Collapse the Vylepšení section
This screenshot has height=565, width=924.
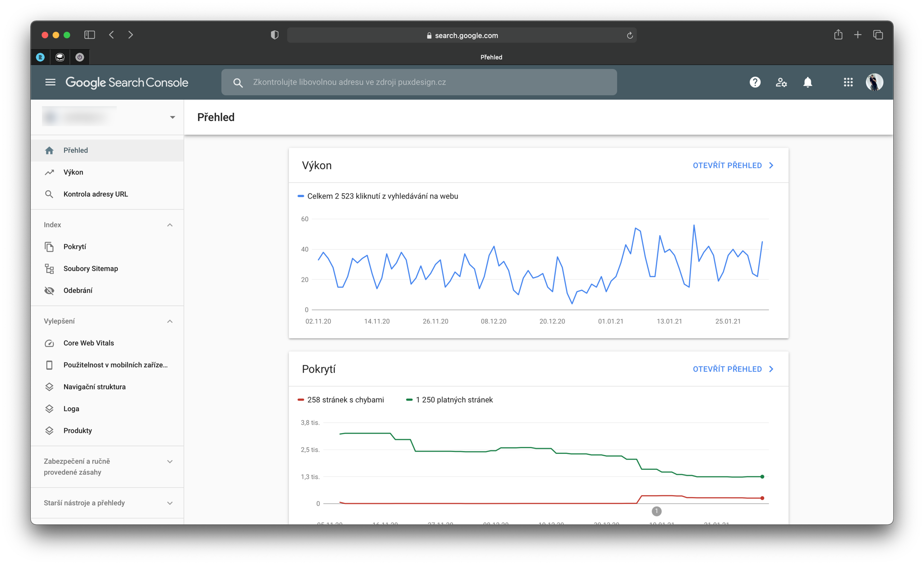169,321
